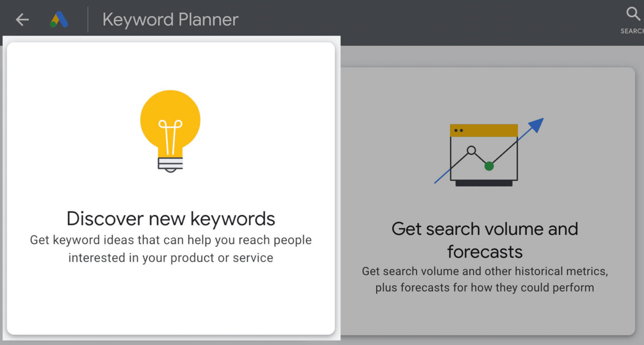Click the blue upward arrow graphic
This screenshot has width=644, height=345.
[536, 125]
